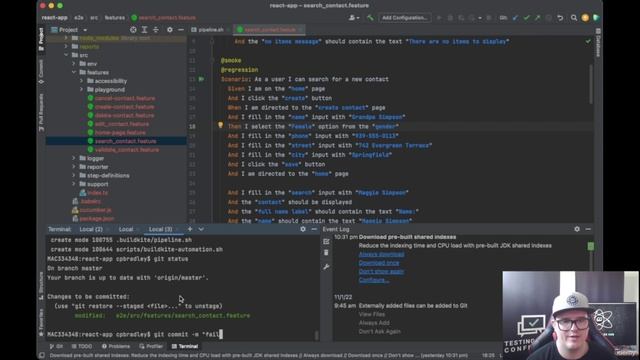This screenshot has height=360, width=640.
Task: Click the expand all icon in Project panel
Action: pyautogui.click(x=144, y=30)
